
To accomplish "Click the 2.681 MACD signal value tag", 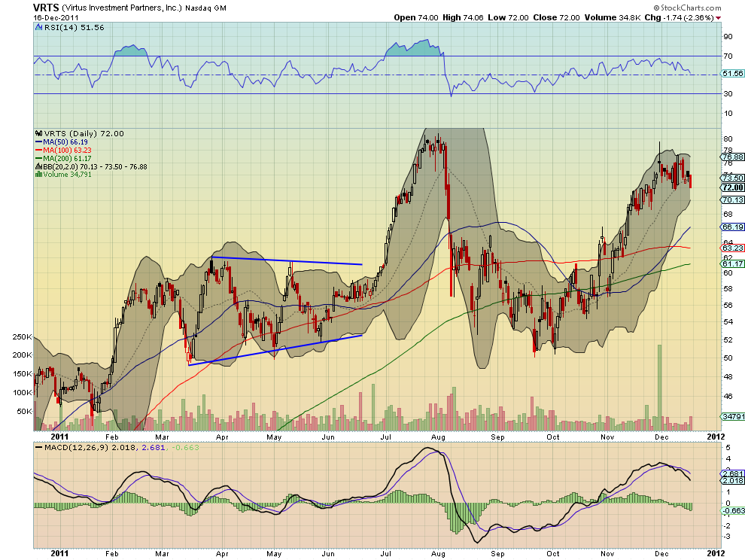I will (733, 474).
